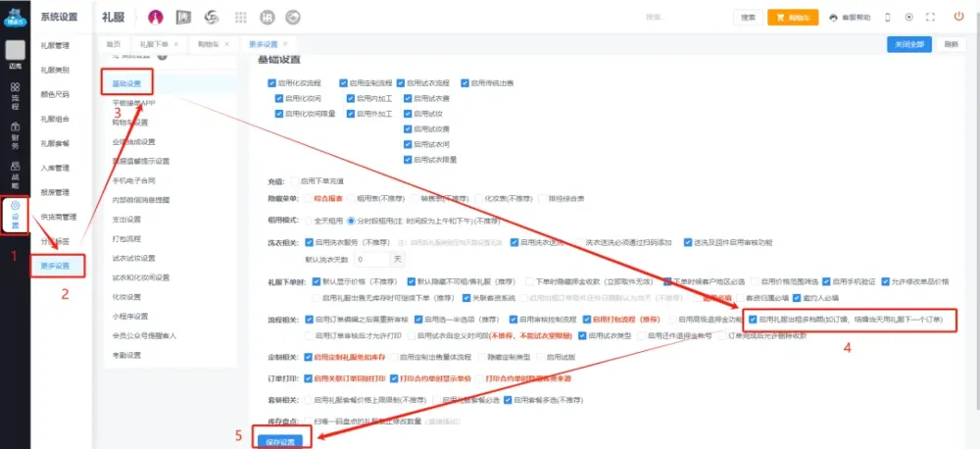Toggle the 启用化妆流程 checkbox

[x=272, y=84]
